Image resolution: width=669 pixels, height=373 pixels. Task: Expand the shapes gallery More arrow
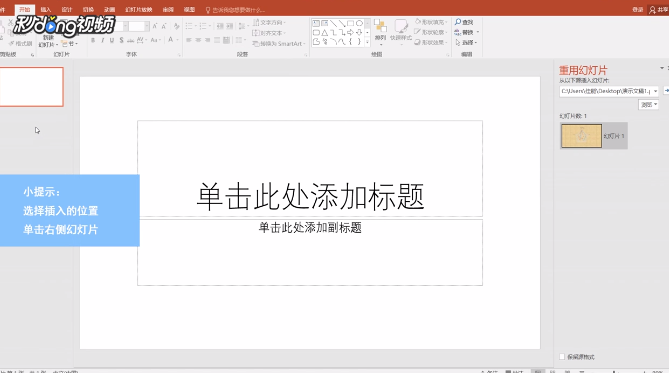pos(367,42)
